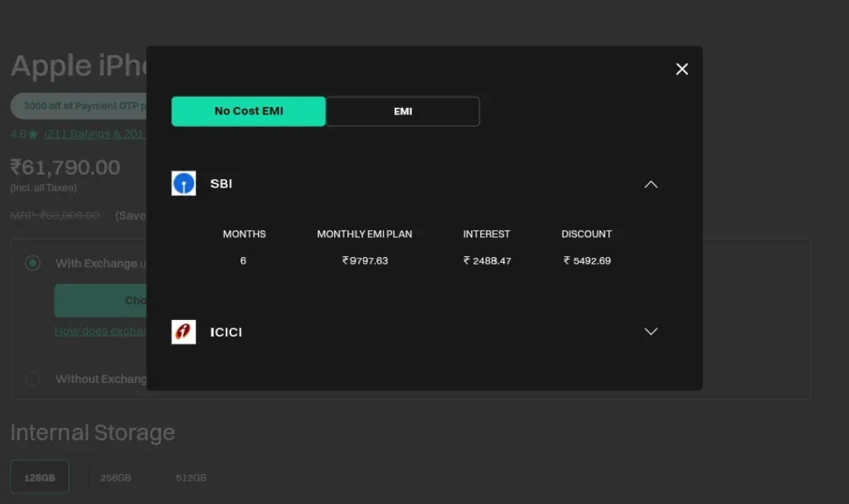Select the SBI bank name label
Image resolution: width=849 pixels, height=504 pixels.
tap(221, 183)
